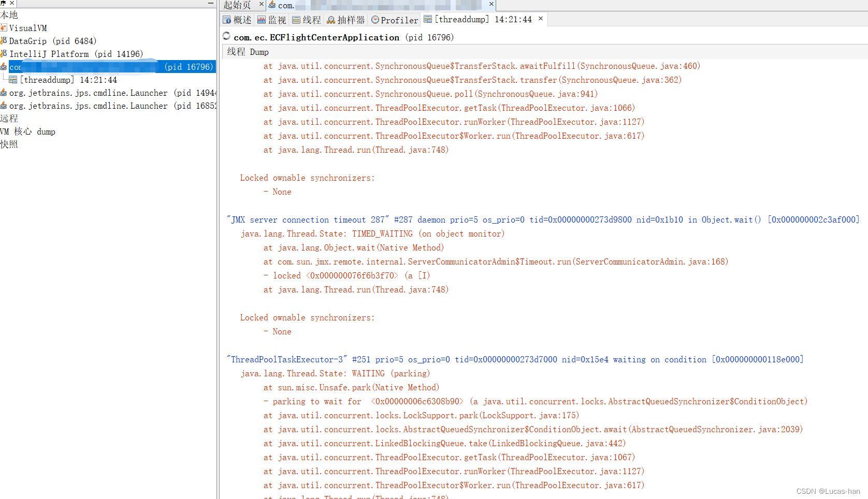The image size is (868, 499).
Task: Click the Java cup icon on the com. document tab
Action: coord(272,5)
